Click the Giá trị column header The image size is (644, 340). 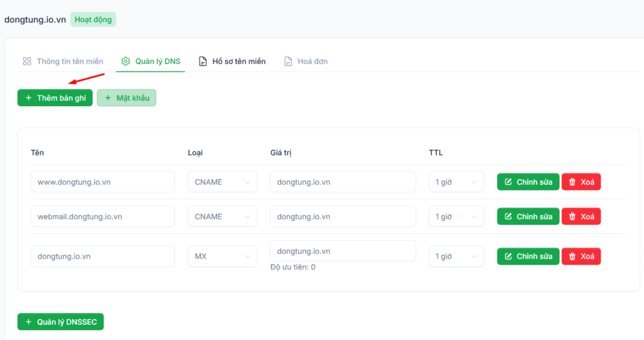(281, 153)
